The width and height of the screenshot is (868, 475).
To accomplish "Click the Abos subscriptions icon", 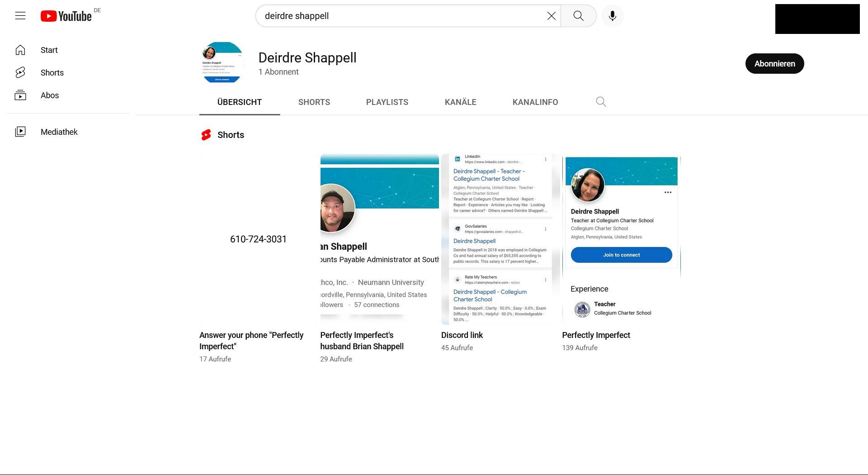I will pos(20,95).
